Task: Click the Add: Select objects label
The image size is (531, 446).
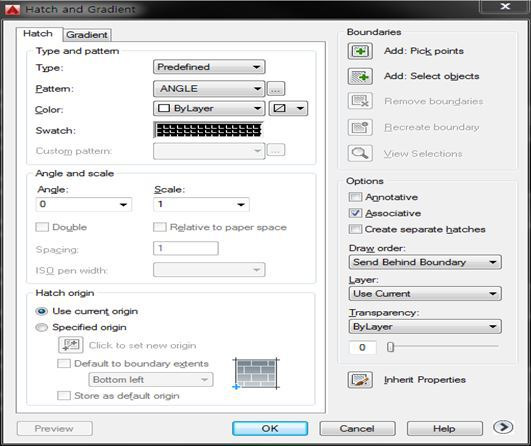Action: pos(431,76)
